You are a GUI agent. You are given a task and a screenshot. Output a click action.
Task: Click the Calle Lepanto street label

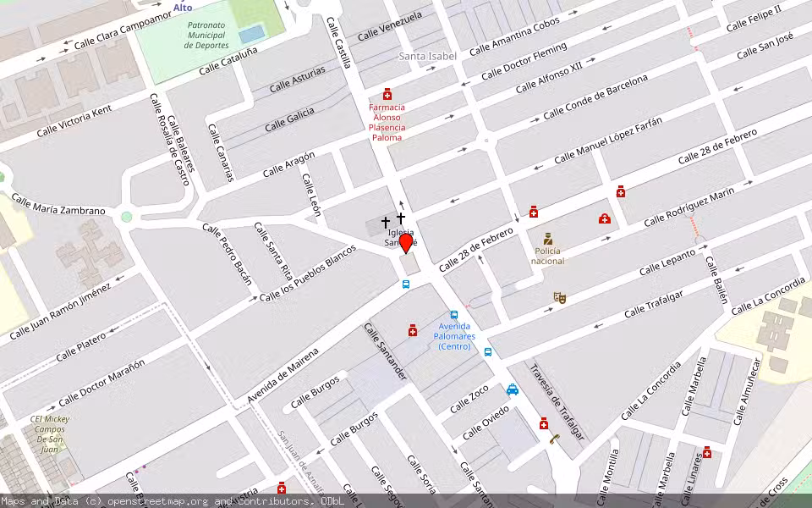pos(667,262)
